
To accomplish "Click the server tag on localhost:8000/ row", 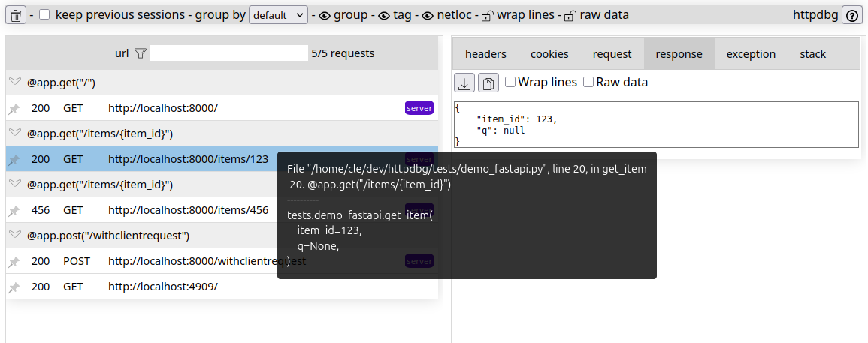I will (419, 108).
